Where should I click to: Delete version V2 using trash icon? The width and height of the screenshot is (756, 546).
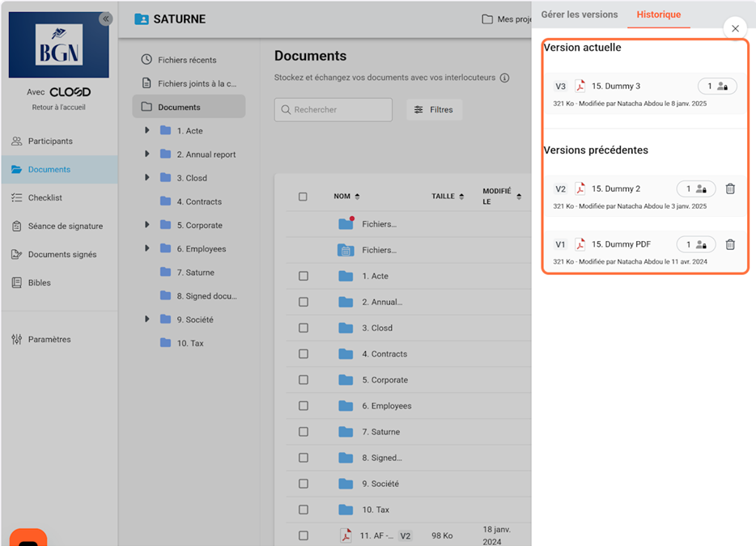click(729, 189)
